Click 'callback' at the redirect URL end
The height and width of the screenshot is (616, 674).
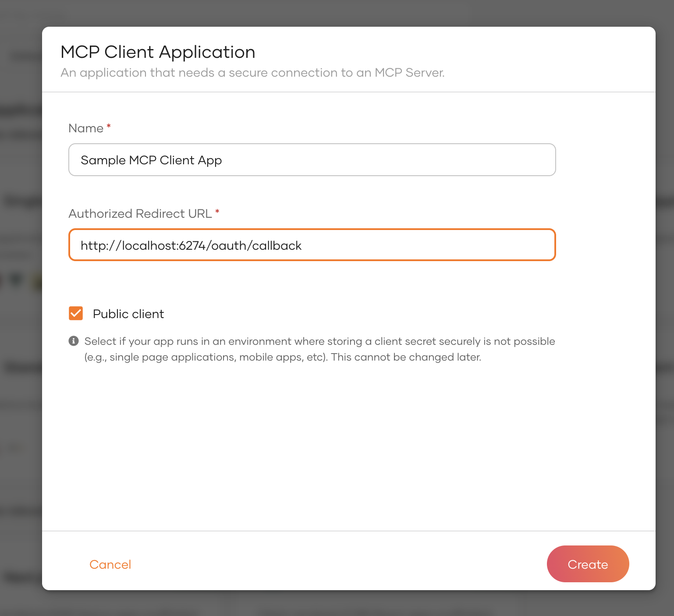coord(277,246)
